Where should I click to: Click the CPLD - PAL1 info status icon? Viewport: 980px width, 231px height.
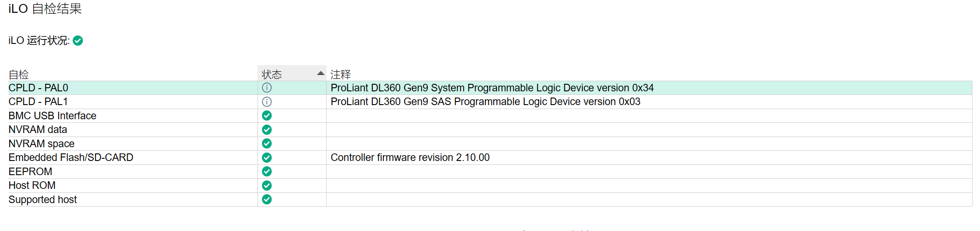point(267,102)
